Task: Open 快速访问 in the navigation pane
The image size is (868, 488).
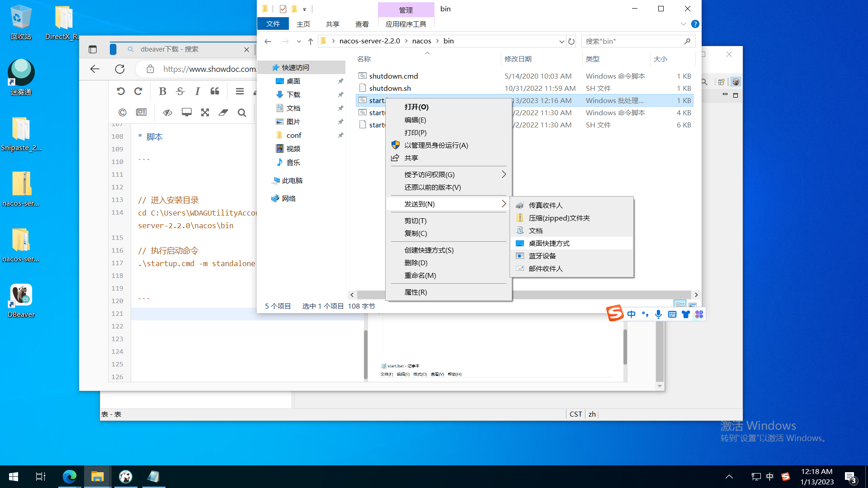Action: [x=301, y=67]
